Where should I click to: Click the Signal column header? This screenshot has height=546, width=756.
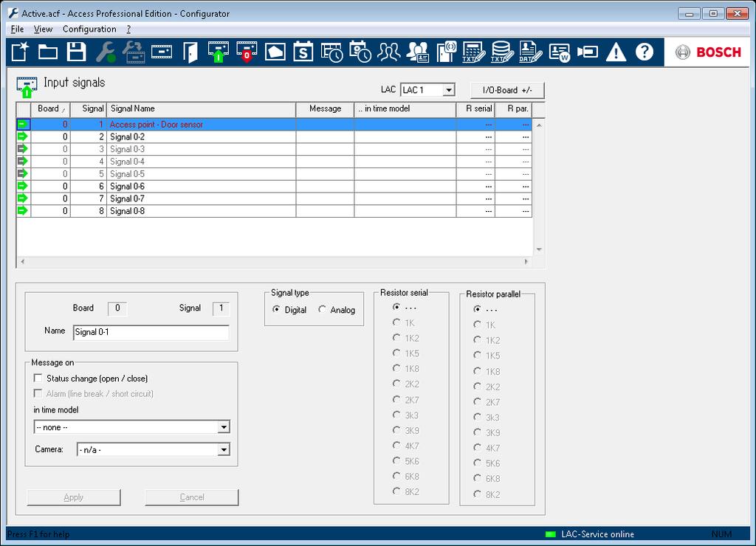coord(89,109)
